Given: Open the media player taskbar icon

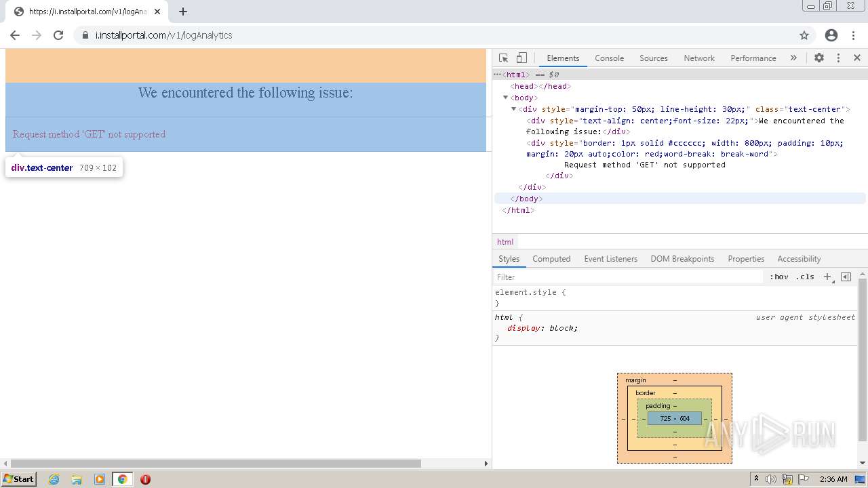Looking at the screenshot, I should 100,479.
